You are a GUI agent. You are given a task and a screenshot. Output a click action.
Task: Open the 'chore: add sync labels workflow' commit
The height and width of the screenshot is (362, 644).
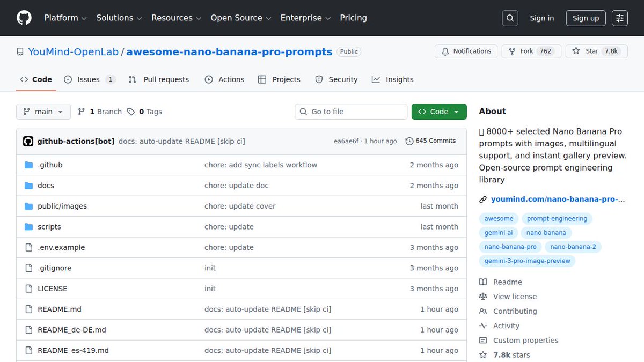[261, 165]
